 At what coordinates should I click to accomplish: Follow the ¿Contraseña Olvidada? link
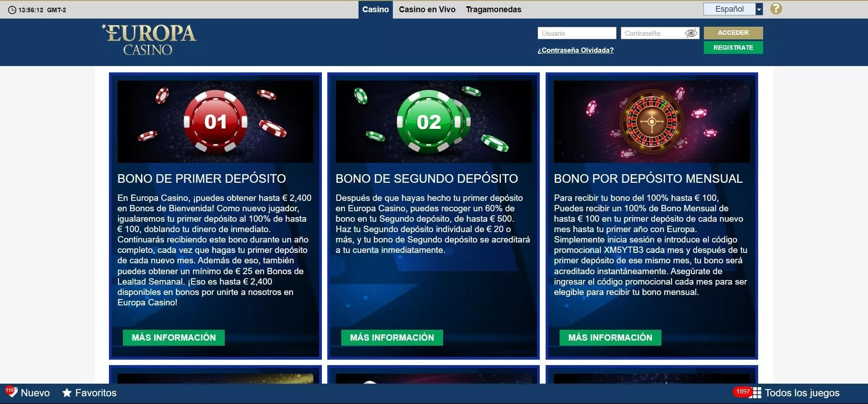(575, 50)
